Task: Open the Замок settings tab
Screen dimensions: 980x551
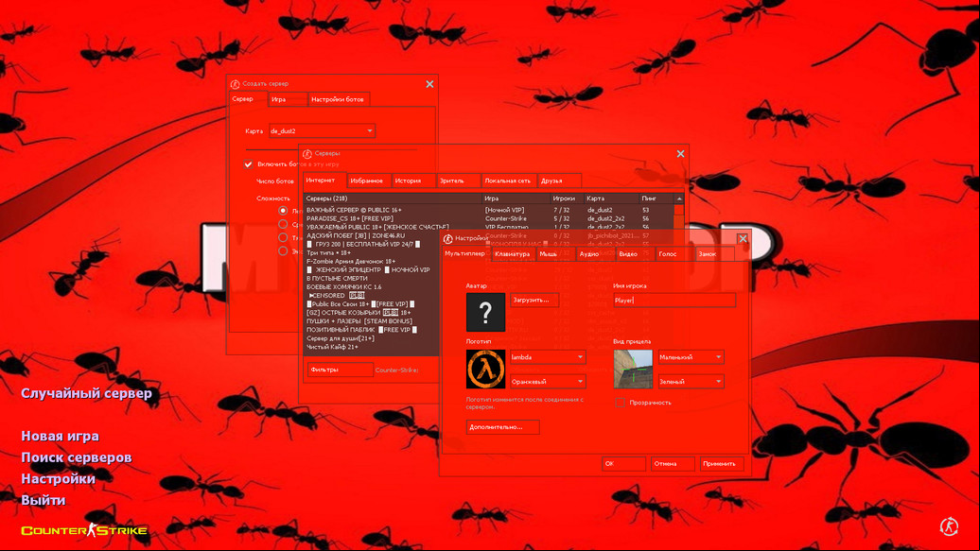Action: [715, 253]
